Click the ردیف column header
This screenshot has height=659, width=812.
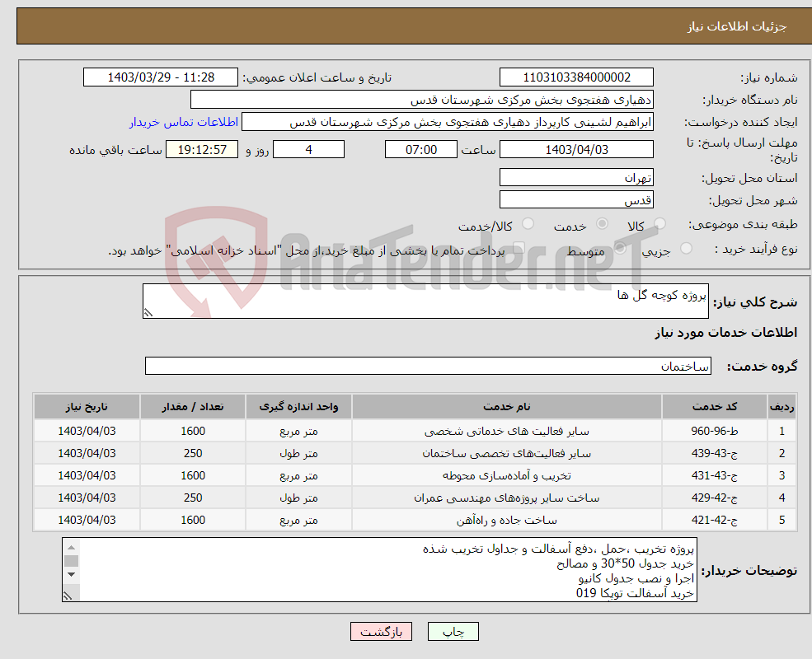click(x=781, y=407)
